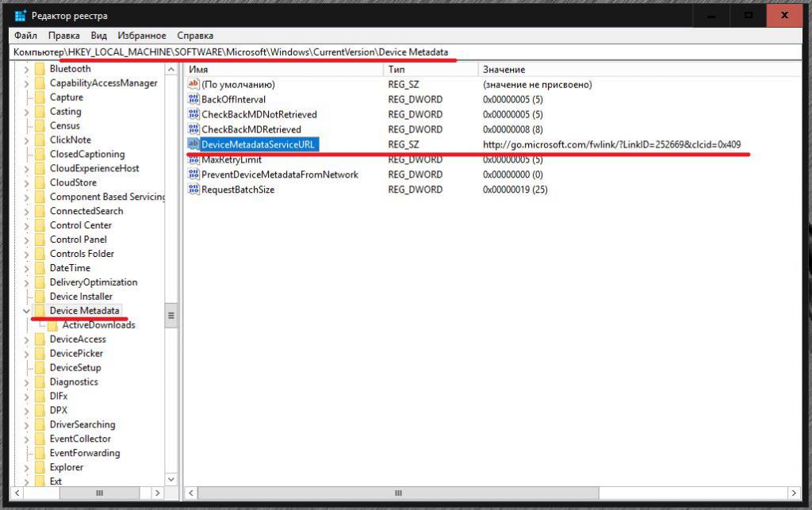Screen dimensions: 812x510
Task: Click the values pane scroll right arrow
Action: click(x=793, y=493)
